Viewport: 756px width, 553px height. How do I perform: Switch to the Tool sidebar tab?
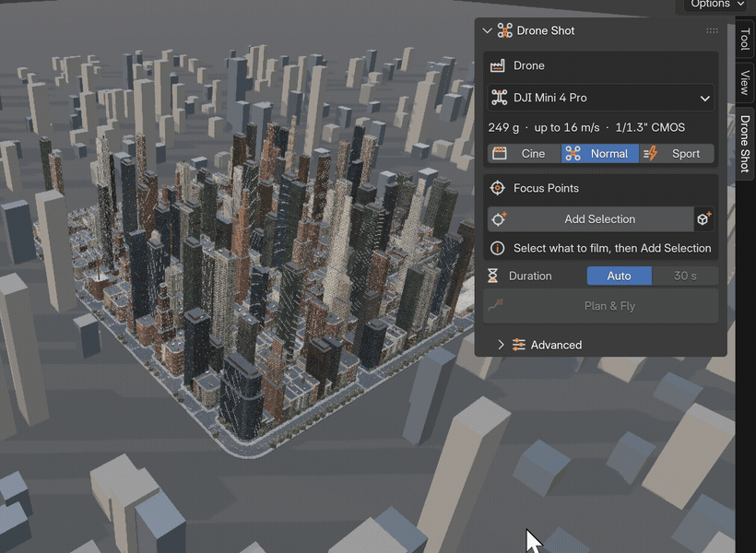(x=745, y=40)
